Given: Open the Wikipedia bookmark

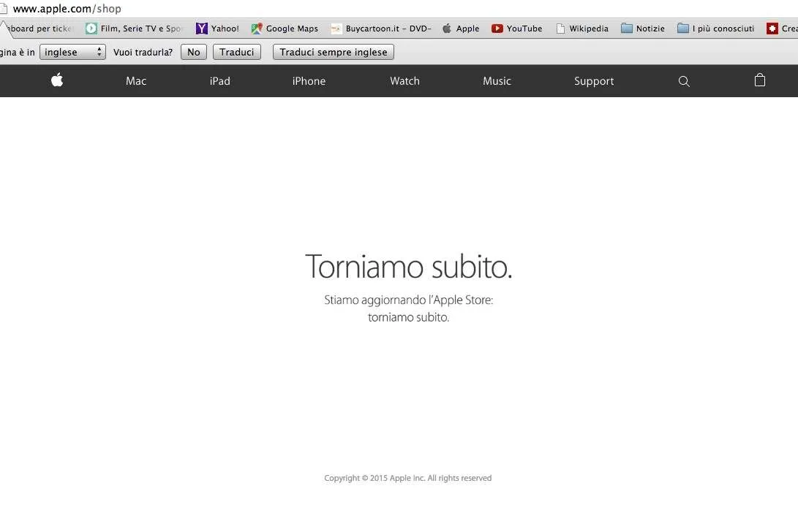Looking at the screenshot, I should click(581, 28).
